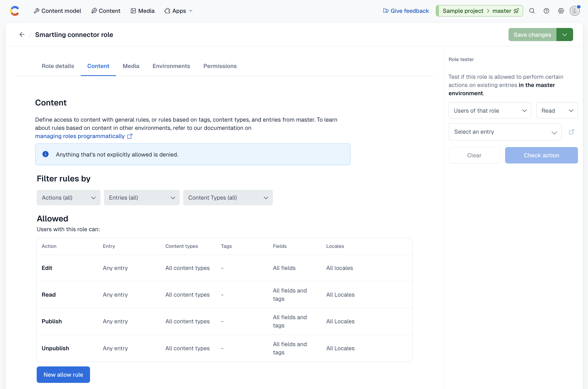Image resolution: width=588 pixels, height=389 pixels.
Task: Switch to Permissions tab
Action: (x=220, y=66)
